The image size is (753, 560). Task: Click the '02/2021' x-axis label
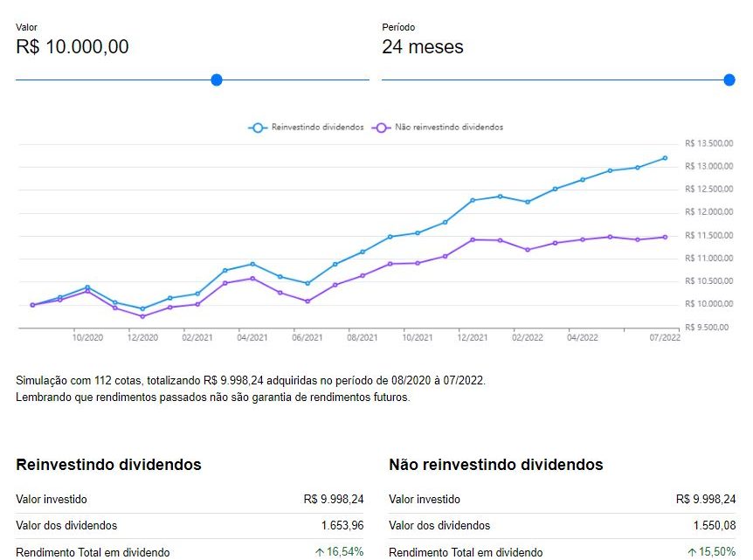pos(197,337)
